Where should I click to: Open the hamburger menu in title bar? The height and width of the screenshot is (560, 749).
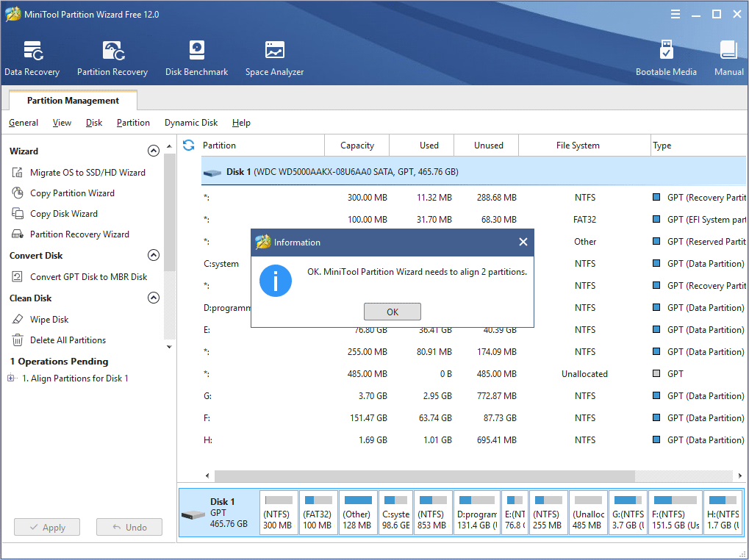[x=675, y=14]
